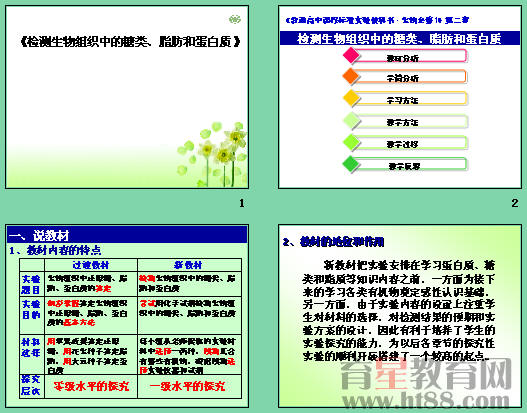Screen dimensions: 527x413
Task: Click the small logo on slide 1
Action: [235, 19]
